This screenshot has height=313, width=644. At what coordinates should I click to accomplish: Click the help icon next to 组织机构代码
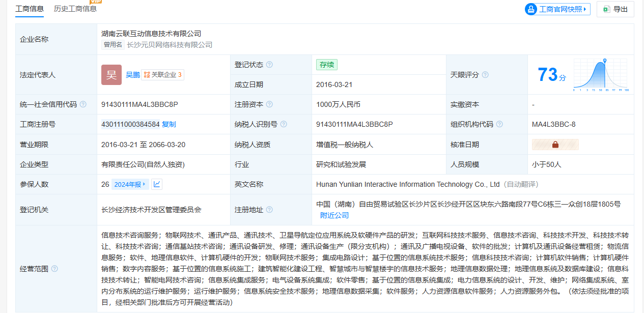pos(499,124)
